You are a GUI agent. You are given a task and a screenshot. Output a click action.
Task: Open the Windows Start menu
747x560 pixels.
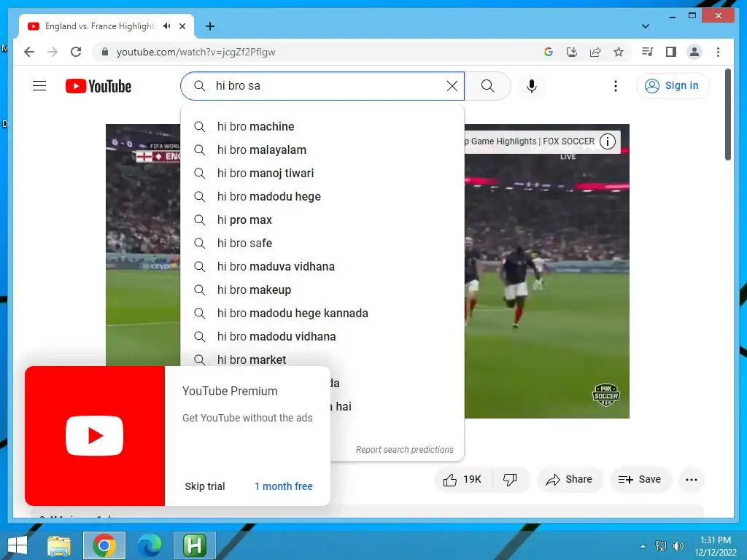(x=18, y=545)
